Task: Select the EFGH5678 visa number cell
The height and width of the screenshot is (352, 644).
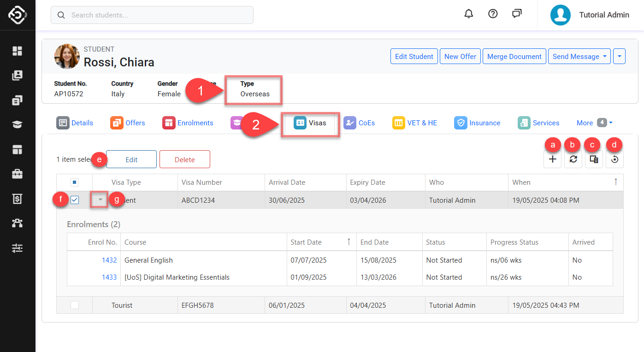Action: [221, 305]
